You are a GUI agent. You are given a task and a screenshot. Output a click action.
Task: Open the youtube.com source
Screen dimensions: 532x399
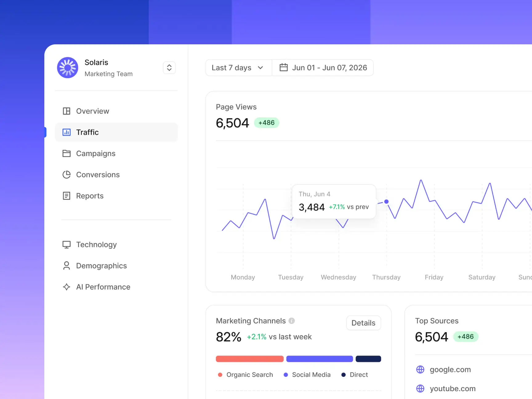[x=453, y=389]
